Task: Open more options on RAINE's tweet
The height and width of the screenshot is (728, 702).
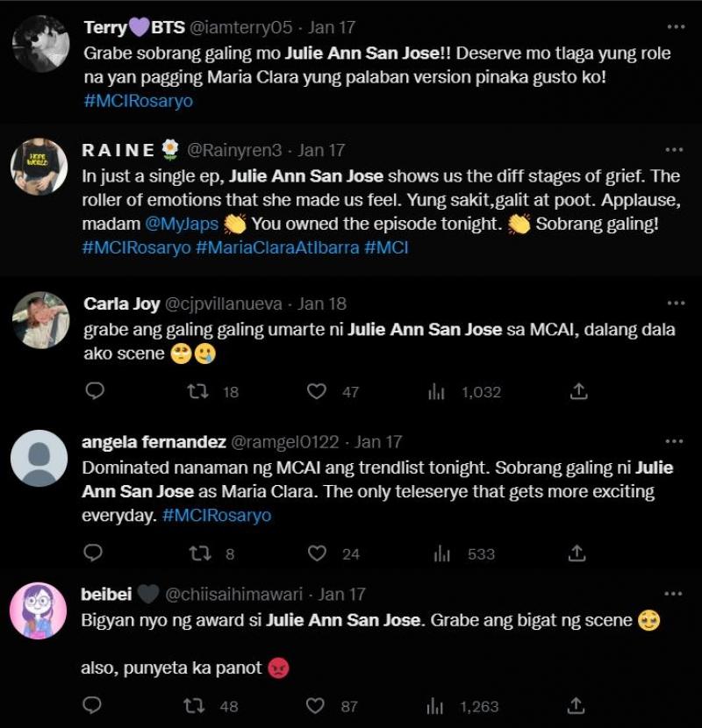Action: click(x=674, y=149)
